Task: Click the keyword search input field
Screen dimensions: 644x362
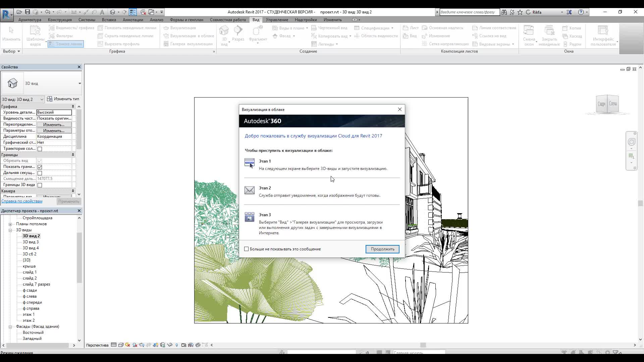Action: pos(469,12)
